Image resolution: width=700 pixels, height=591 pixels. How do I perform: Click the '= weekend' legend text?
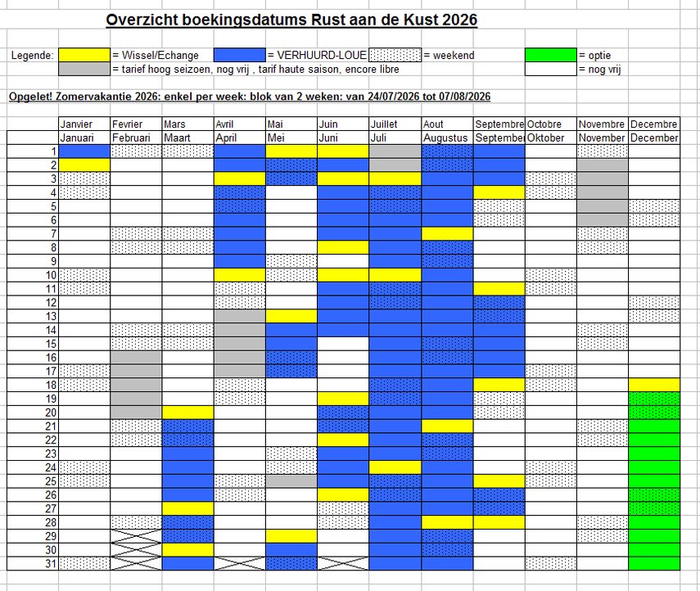[449, 56]
